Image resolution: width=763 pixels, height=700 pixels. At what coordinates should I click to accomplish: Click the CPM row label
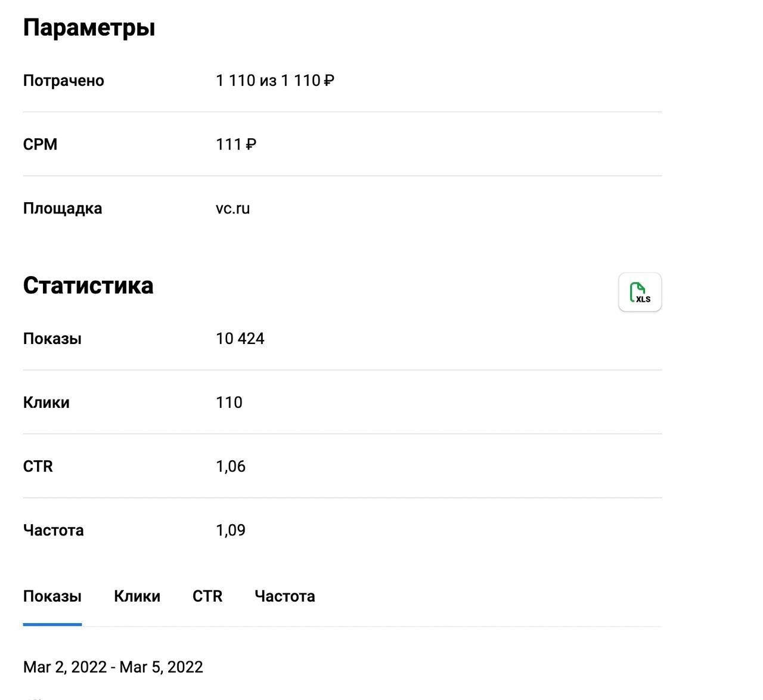tap(40, 144)
